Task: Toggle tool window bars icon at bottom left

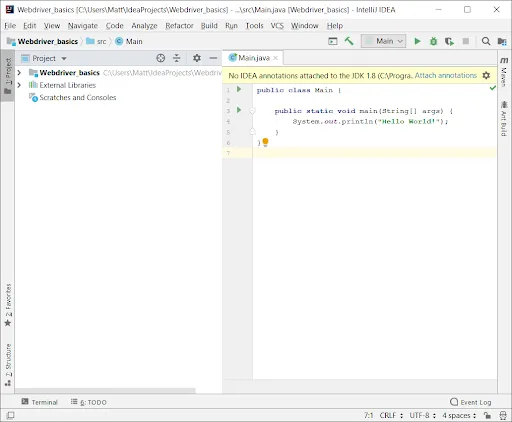Action: (11, 415)
